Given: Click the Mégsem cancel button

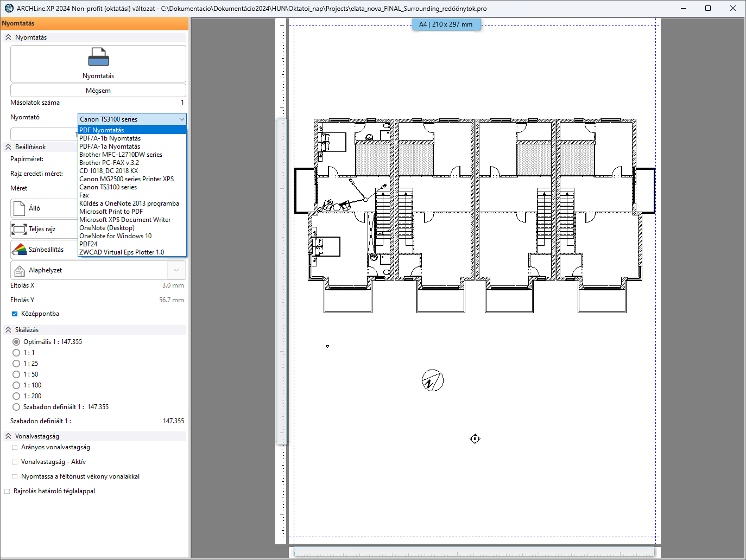Looking at the screenshot, I should pos(98,91).
